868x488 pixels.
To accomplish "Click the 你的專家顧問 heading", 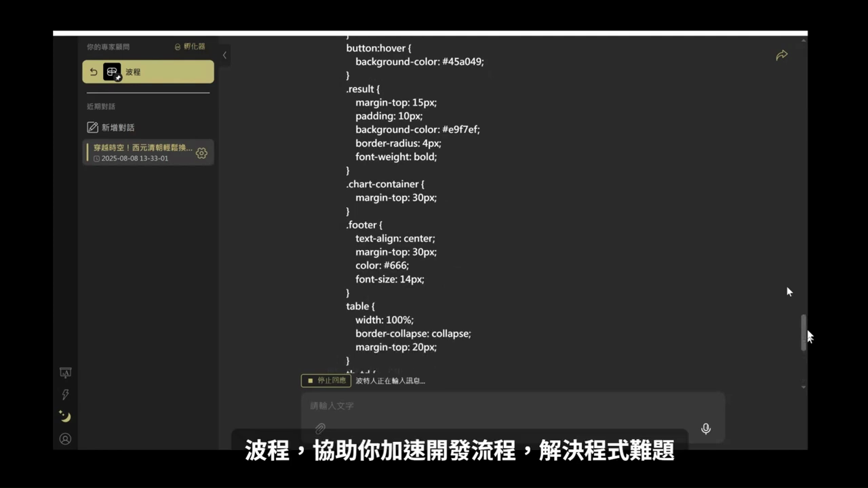I will click(x=108, y=47).
